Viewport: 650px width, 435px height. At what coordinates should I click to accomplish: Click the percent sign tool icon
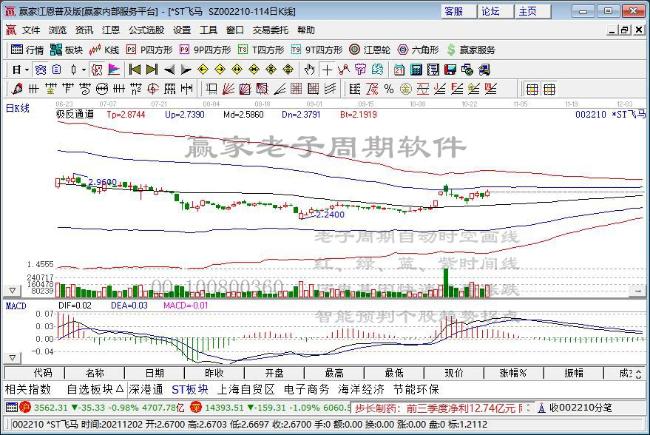388,89
